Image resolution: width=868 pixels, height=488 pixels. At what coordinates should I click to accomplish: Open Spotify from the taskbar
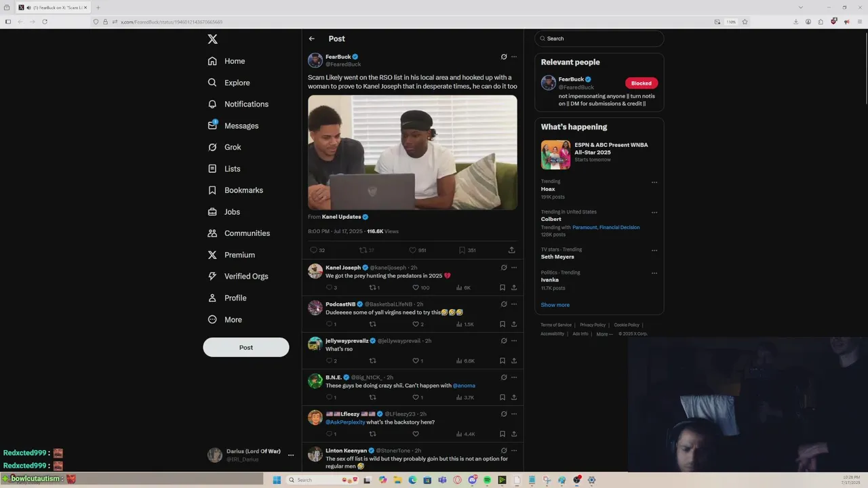[x=487, y=480]
